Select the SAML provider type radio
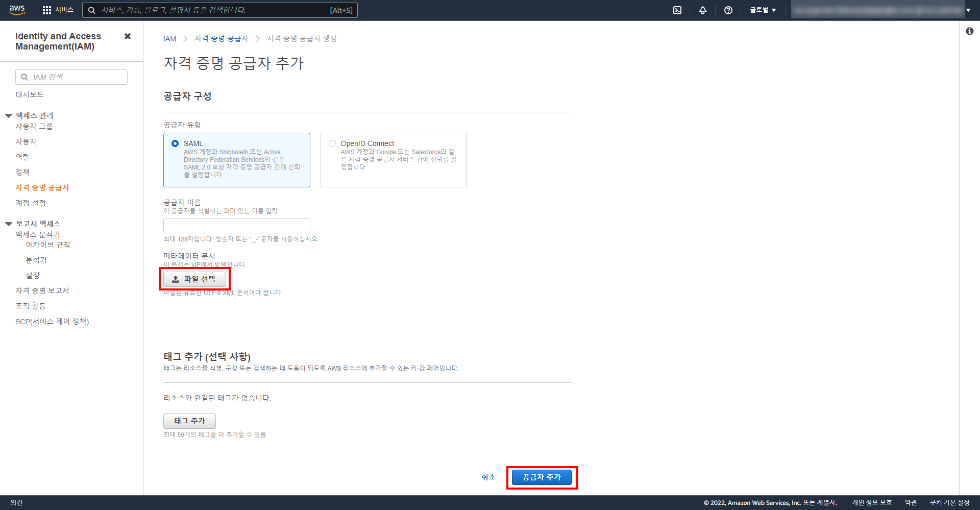This screenshot has width=980, height=510. [175, 143]
